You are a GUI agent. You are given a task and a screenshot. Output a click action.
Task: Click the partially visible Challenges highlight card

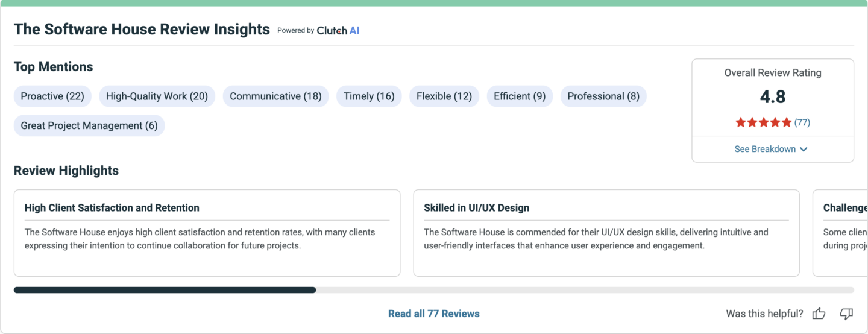tap(840, 233)
